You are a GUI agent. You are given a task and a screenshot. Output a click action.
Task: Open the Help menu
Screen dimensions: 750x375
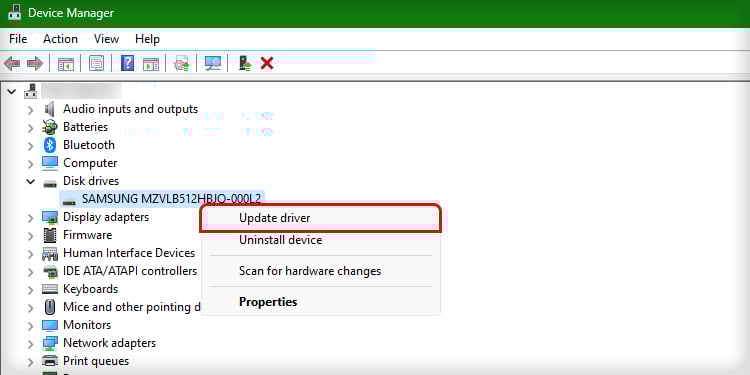point(147,39)
